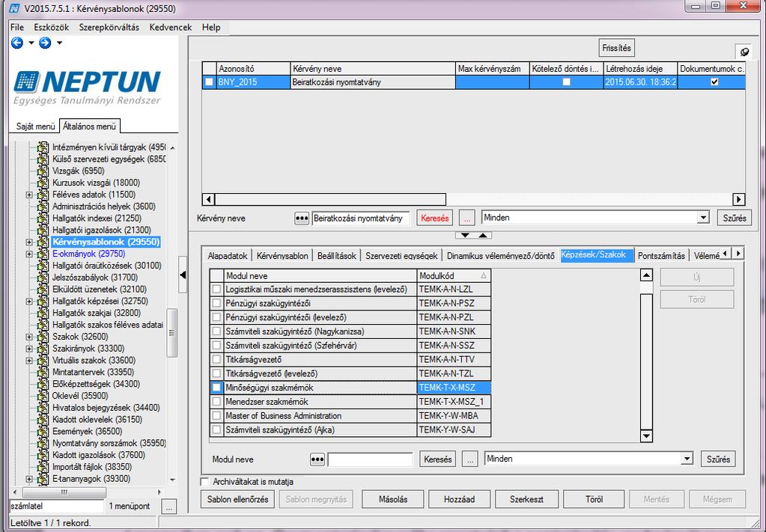Screen dimensions: 766x532
Task: Click the icon next to Előképzettségek (34300)
Action: click(43, 384)
